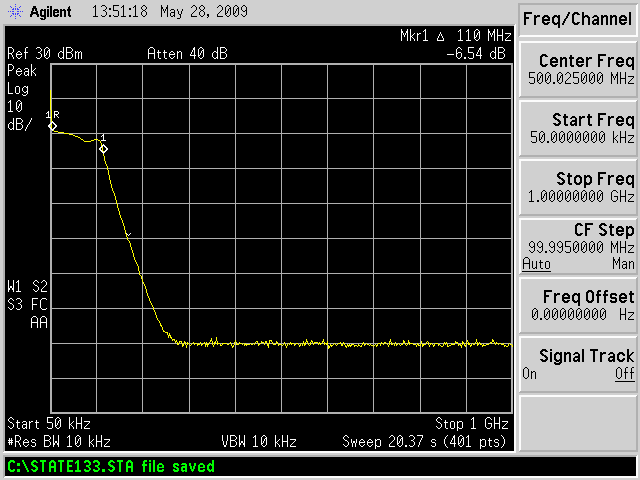This screenshot has height=480, width=640.
Task: Click the Sweep 20.37 s (401 pts) annotation
Action: click(424, 442)
